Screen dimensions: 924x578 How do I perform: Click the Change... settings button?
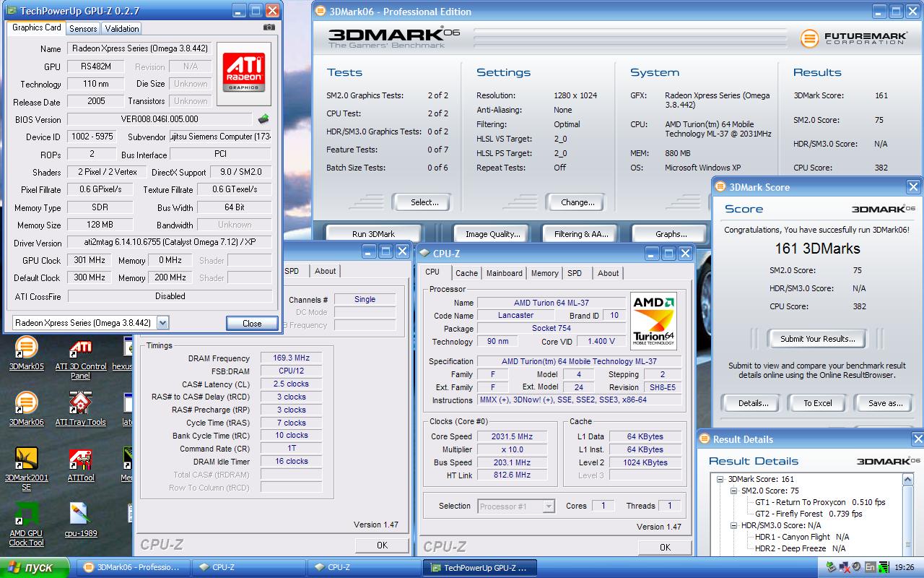(x=577, y=202)
